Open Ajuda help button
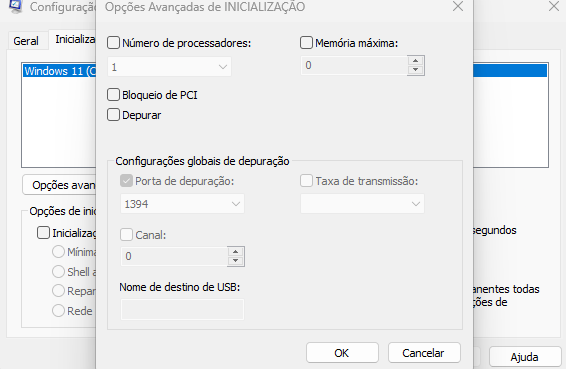Image resolution: width=566 pixels, height=369 pixels. [x=525, y=357]
